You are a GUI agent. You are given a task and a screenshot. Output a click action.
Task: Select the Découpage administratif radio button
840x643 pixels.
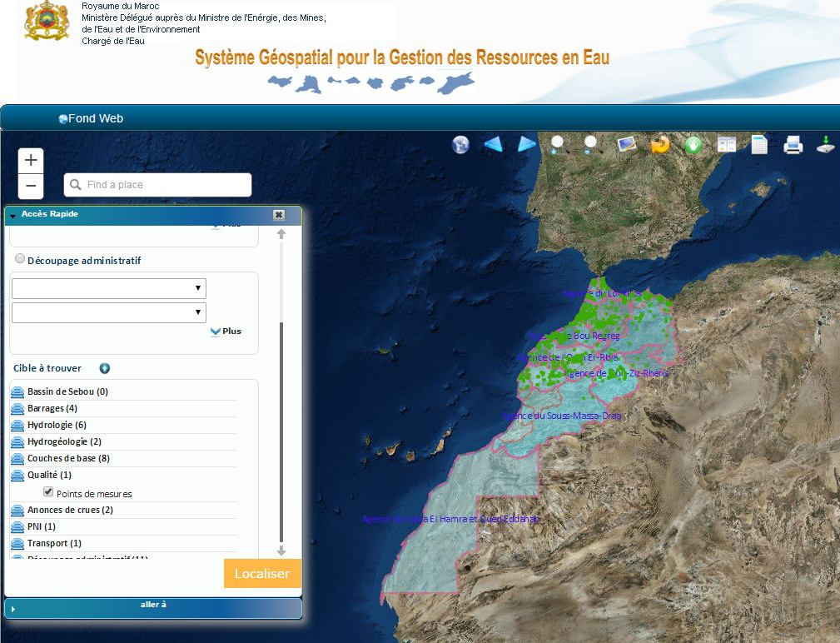tap(20, 259)
